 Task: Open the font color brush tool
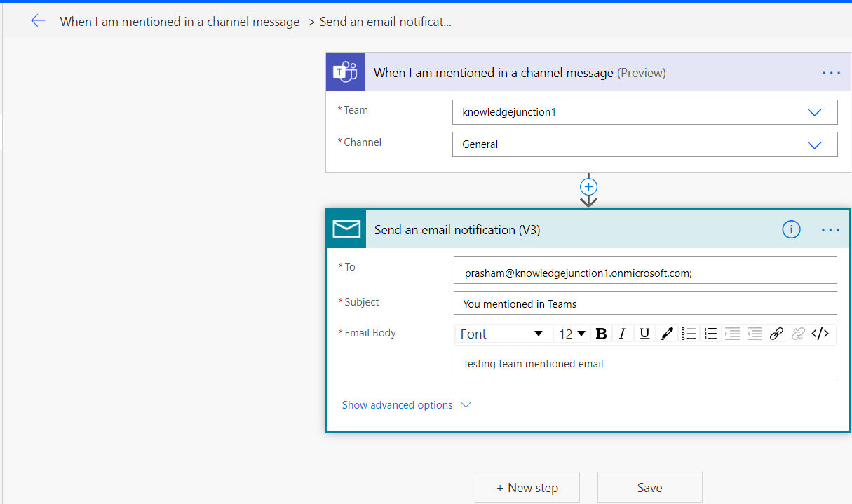click(667, 334)
